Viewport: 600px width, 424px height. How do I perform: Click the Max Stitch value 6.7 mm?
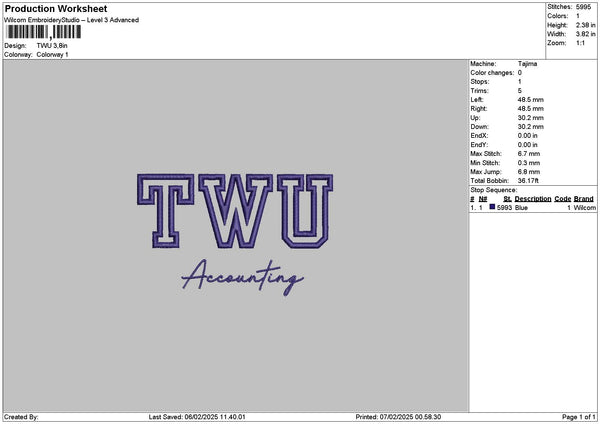pyautogui.click(x=529, y=154)
